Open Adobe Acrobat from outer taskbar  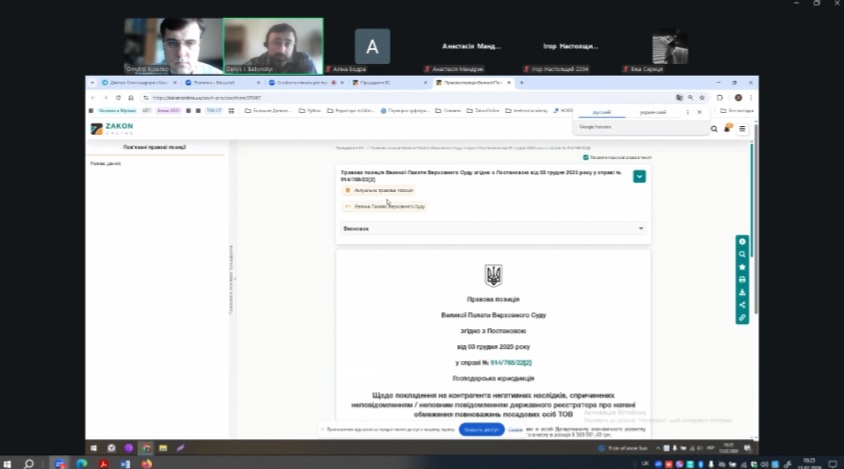(103, 464)
